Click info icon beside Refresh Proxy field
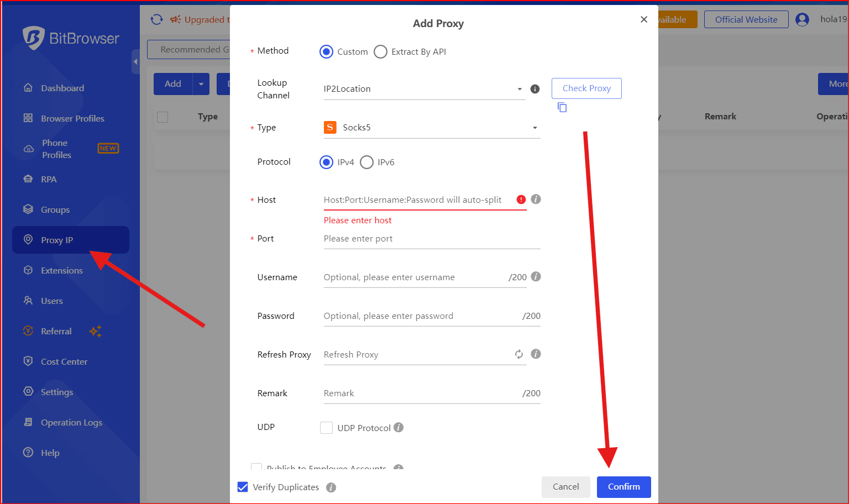This screenshot has width=849, height=504. 536,354
